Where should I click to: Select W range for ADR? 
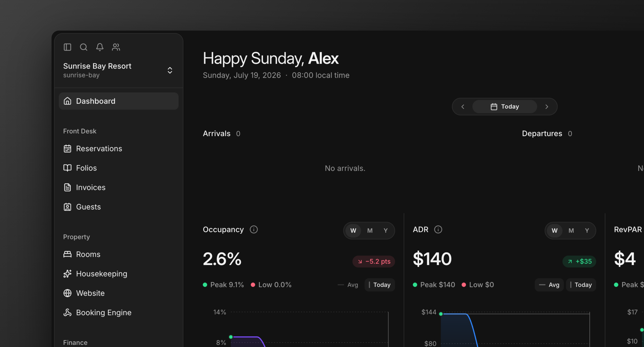[x=555, y=231]
